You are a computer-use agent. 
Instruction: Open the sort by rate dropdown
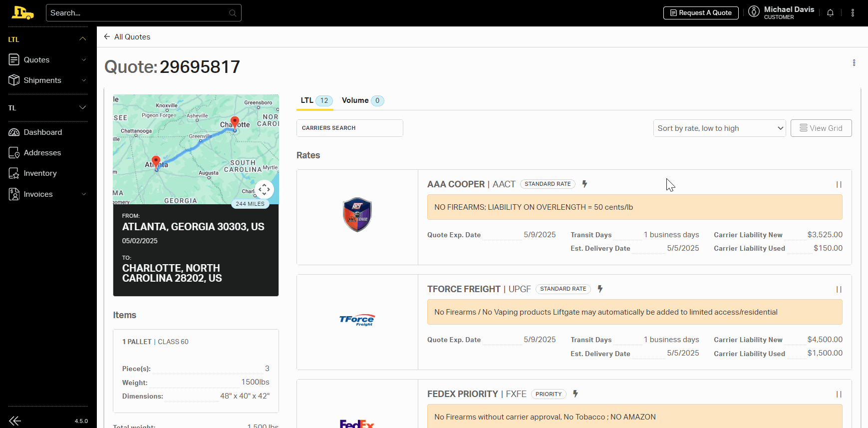pos(719,128)
